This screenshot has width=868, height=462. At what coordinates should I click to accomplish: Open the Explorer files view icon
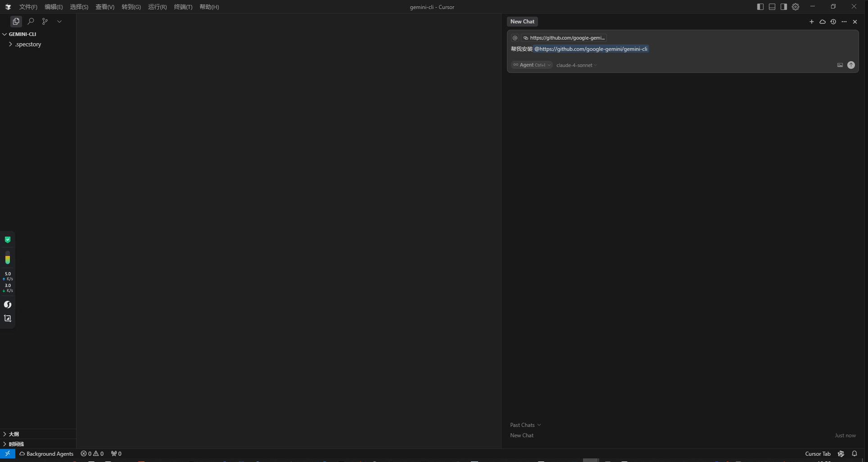coord(16,21)
